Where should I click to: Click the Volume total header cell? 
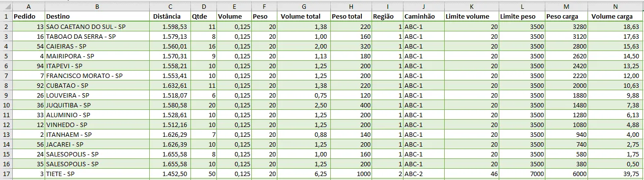click(x=304, y=17)
